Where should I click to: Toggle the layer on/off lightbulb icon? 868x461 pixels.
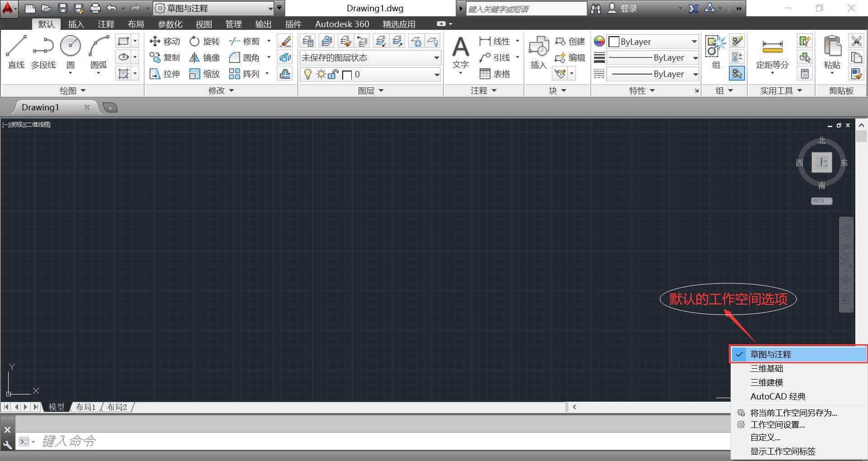point(307,74)
